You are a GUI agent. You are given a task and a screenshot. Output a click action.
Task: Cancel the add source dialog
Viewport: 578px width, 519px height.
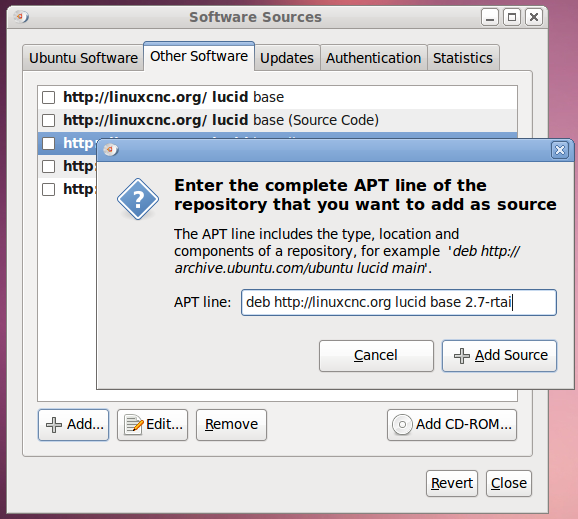[x=376, y=356]
